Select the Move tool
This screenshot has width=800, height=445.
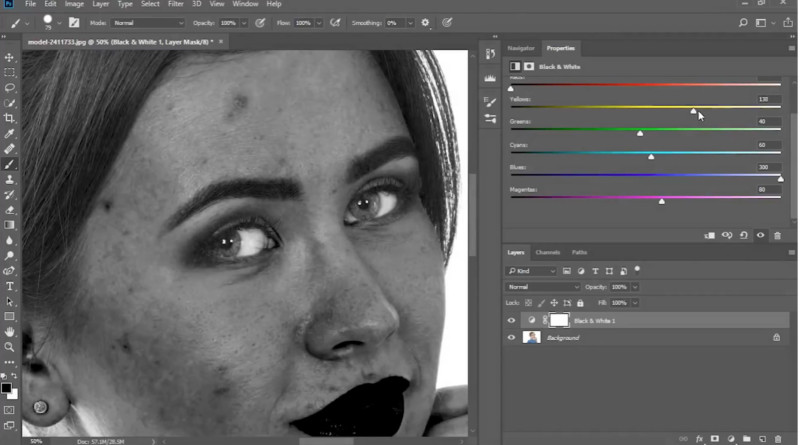tap(10, 58)
